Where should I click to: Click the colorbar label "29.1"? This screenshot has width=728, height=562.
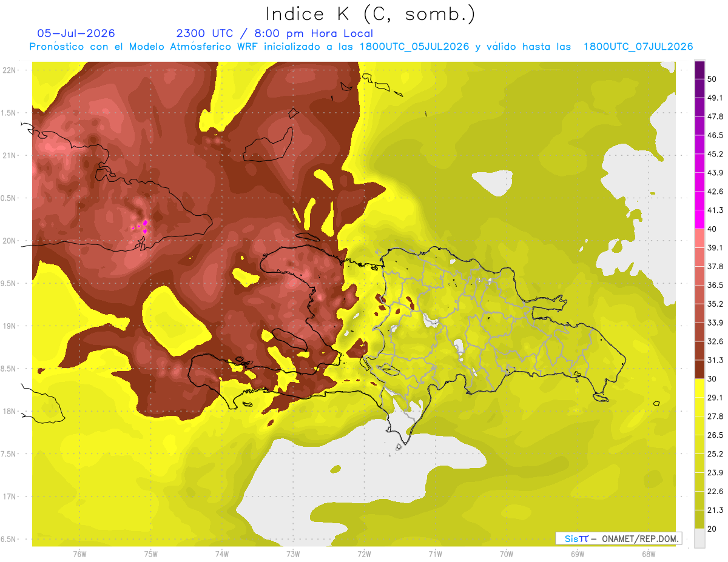[715, 398]
